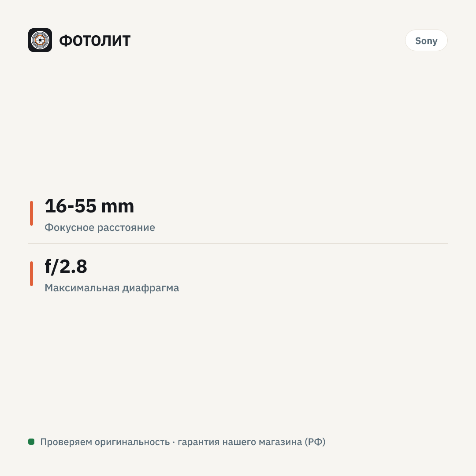Image resolution: width=476 pixels, height=476 pixels.
Task: Click the dot separator in footer text
Action: click(174, 443)
